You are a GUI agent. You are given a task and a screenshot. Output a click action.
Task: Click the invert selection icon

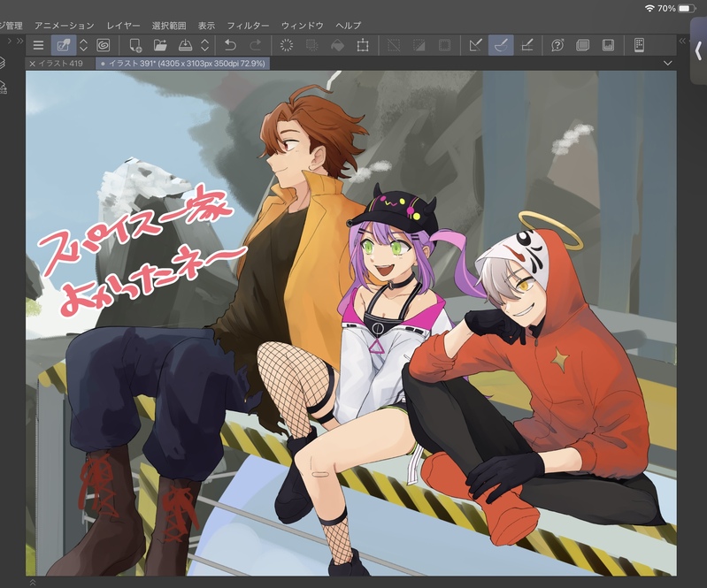[419, 45]
